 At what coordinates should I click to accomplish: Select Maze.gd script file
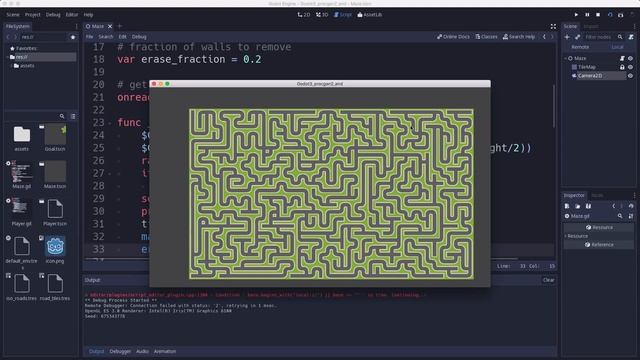click(x=22, y=175)
